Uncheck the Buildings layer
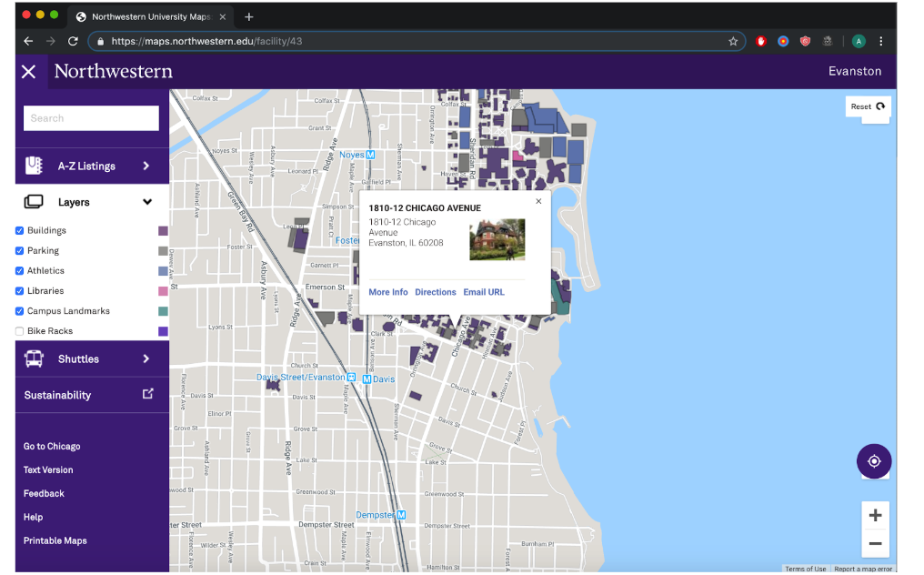 click(x=19, y=230)
